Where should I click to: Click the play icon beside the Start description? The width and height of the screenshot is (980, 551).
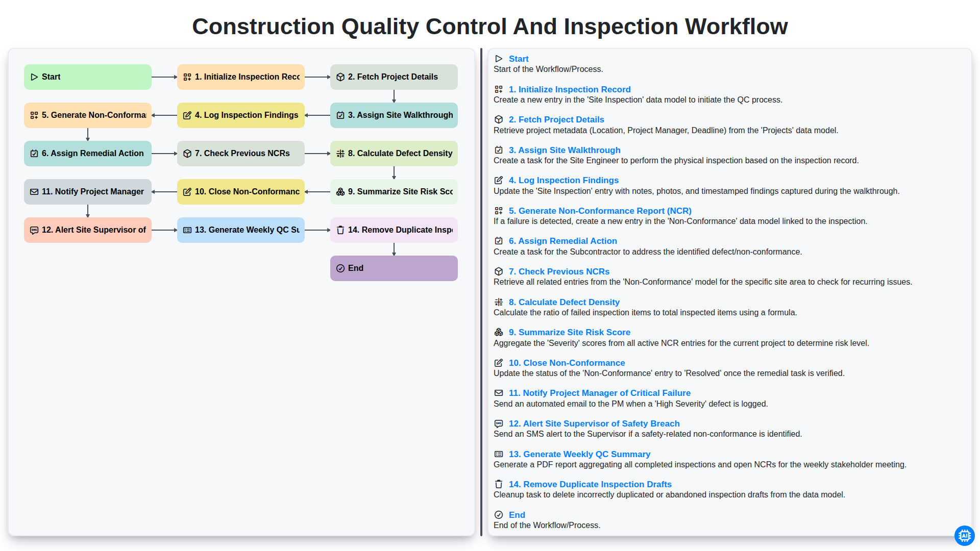click(499, 59)
